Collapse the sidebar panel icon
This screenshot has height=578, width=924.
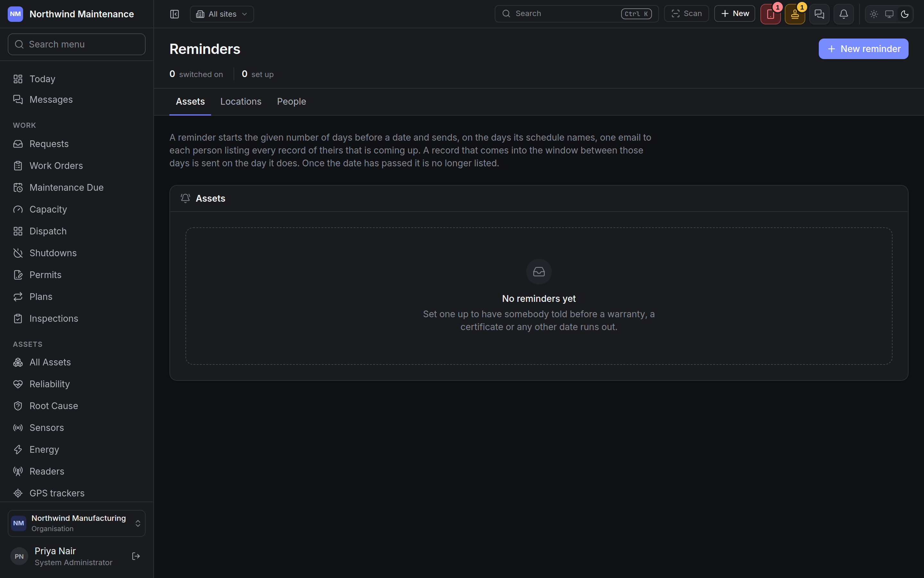[x=175, y=14]
